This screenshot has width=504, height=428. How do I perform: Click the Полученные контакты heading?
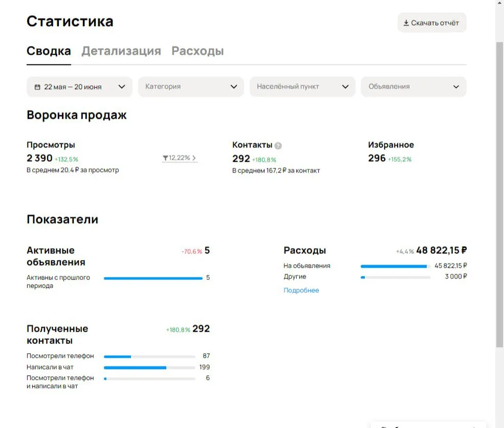click(57, 334)
